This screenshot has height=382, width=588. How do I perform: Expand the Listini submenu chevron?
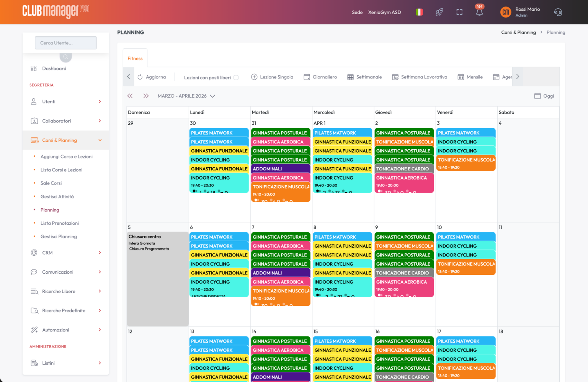point(100,363)
